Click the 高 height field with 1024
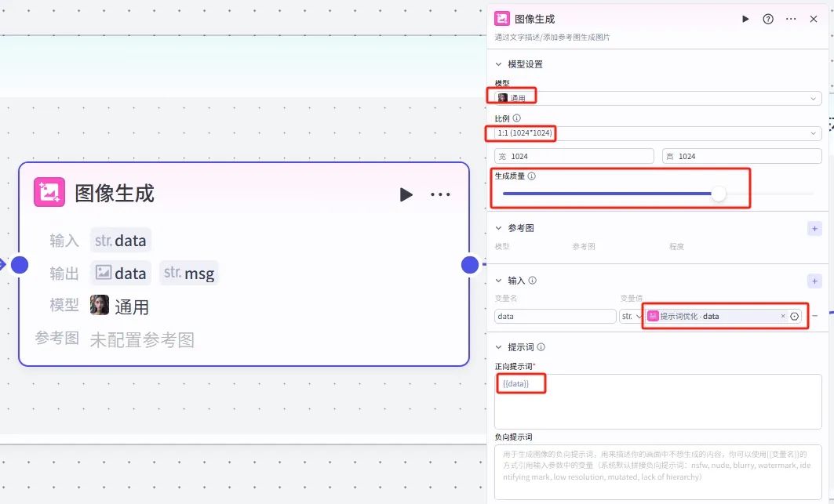This screenshot has width=834, height=504. coord(742,156)
